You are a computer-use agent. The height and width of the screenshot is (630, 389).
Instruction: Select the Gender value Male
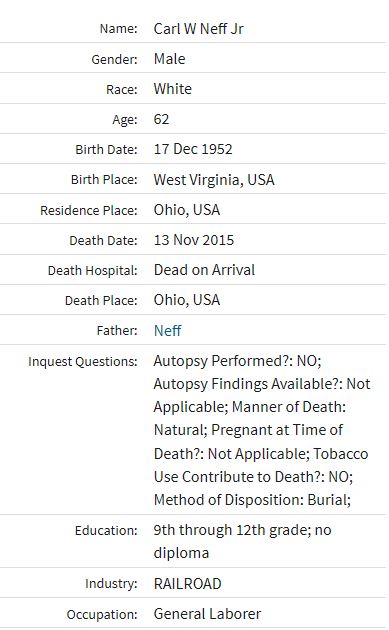tap(170, 59)
